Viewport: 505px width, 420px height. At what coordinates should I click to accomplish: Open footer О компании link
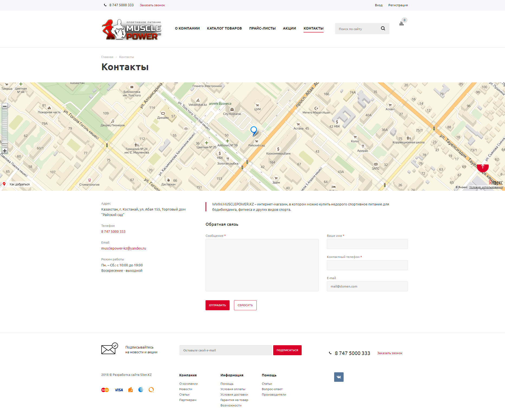188,384
